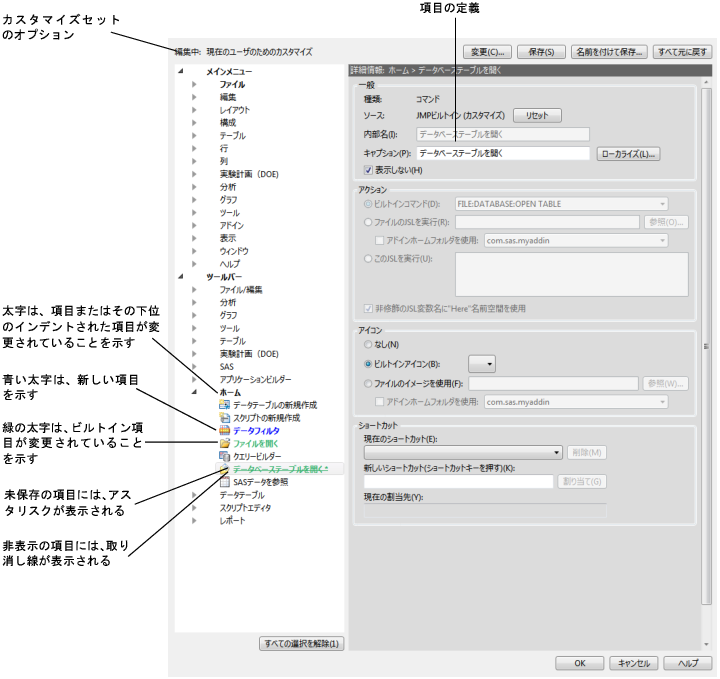
Task: Click the OK button
Action: coord(579,663)
